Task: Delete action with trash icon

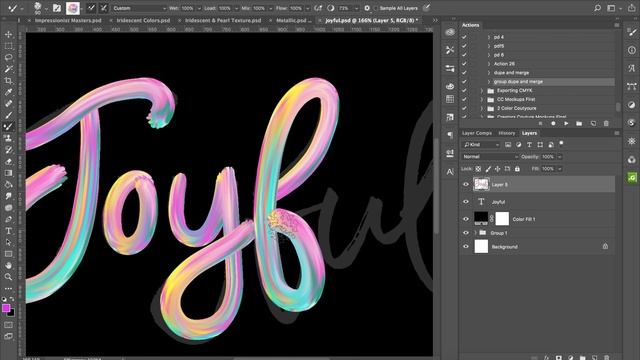Action: (606, 123)
